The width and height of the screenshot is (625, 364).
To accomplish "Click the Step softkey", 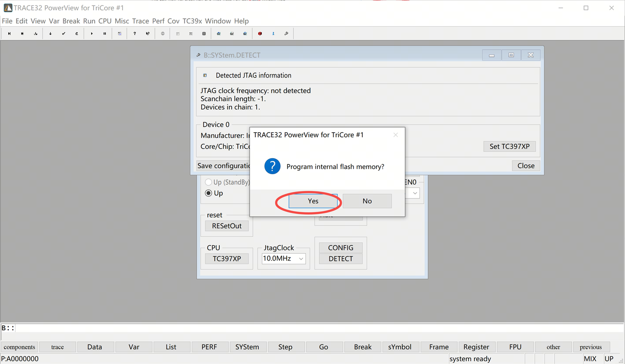I will point(285,347).
